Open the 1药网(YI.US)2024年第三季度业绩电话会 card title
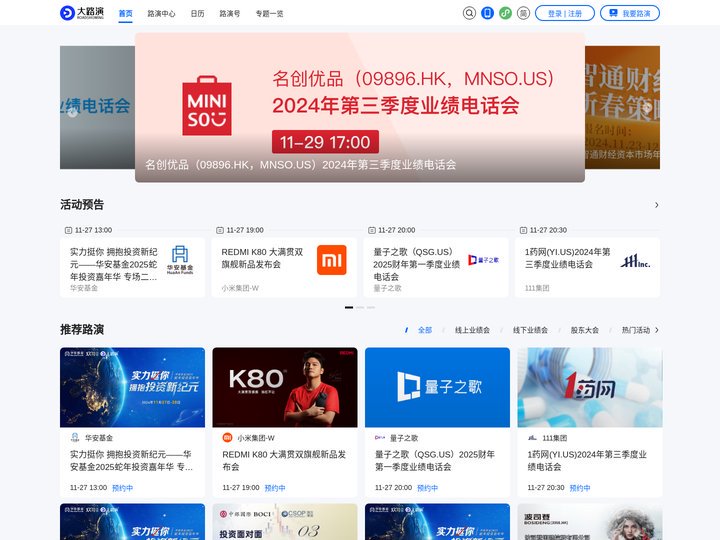This screenshot has width=720, height=540. pyautogui.click(x=587, y=461)
